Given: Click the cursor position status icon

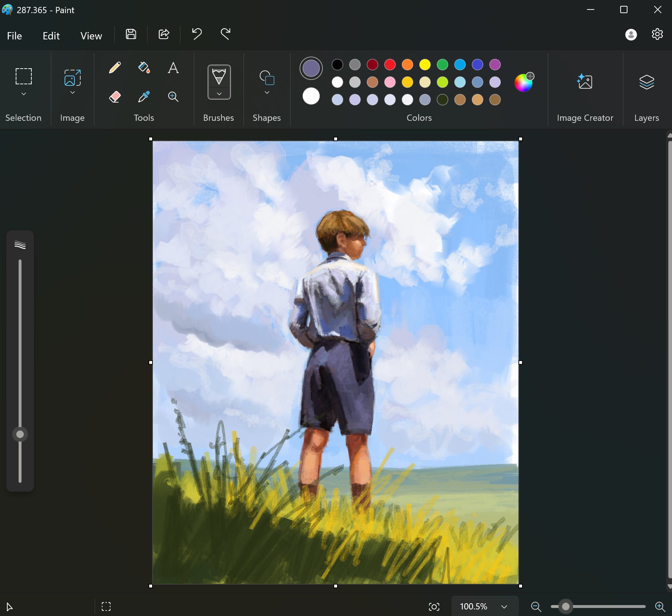Looking at the screenshot, I should coord(9,607).
